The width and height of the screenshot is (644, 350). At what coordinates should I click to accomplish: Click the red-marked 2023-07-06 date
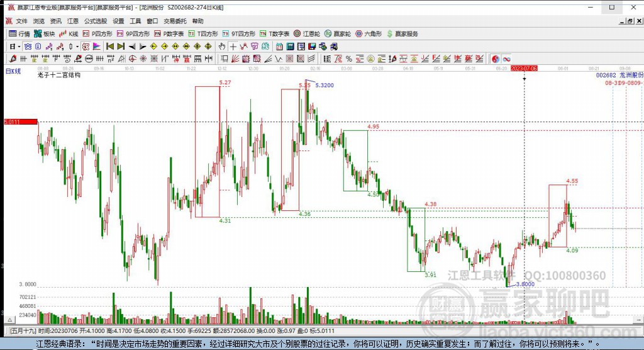coord(524,68)
